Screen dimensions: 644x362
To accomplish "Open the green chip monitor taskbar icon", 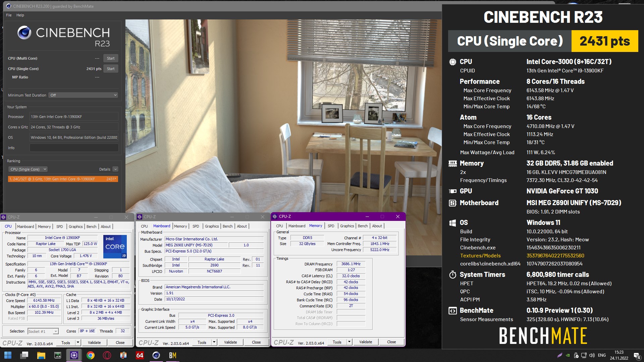I will [x=57, y=355].
